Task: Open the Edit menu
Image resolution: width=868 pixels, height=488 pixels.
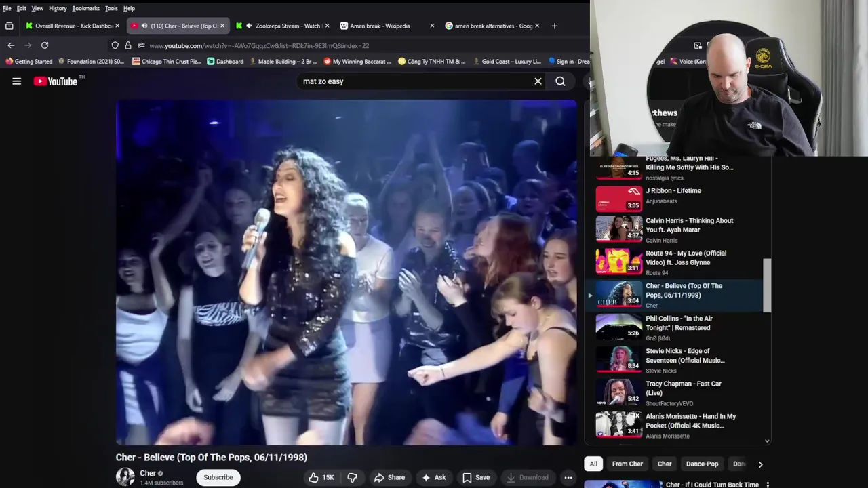Action: tap(22, 8)
